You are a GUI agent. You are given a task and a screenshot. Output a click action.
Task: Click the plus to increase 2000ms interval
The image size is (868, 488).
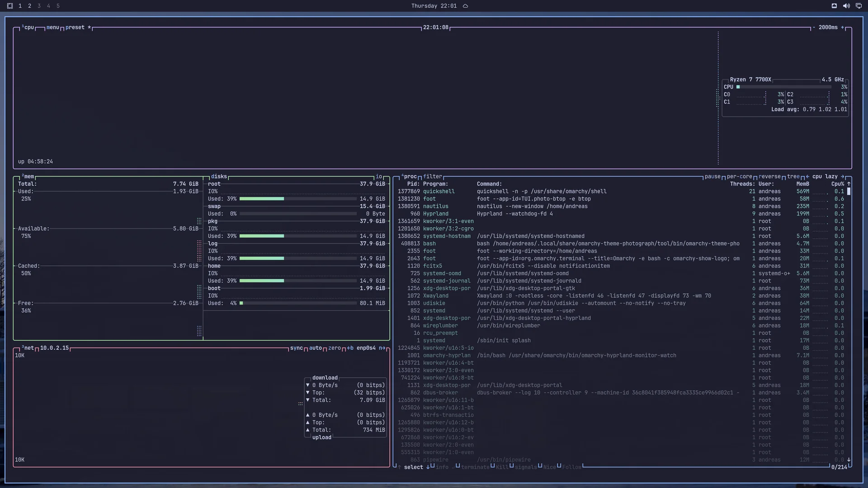pyautogui.click(x=842, y=28)
